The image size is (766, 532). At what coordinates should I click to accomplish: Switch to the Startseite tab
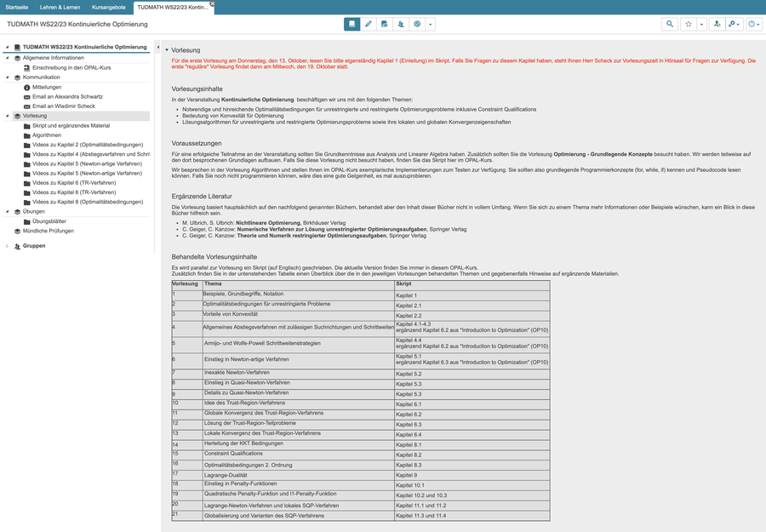(17, 8)
